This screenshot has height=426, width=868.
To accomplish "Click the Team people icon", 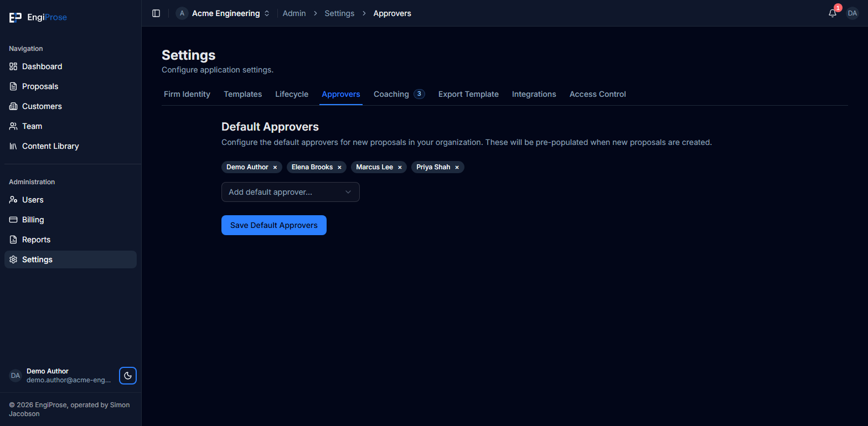I will coord(13,126).
